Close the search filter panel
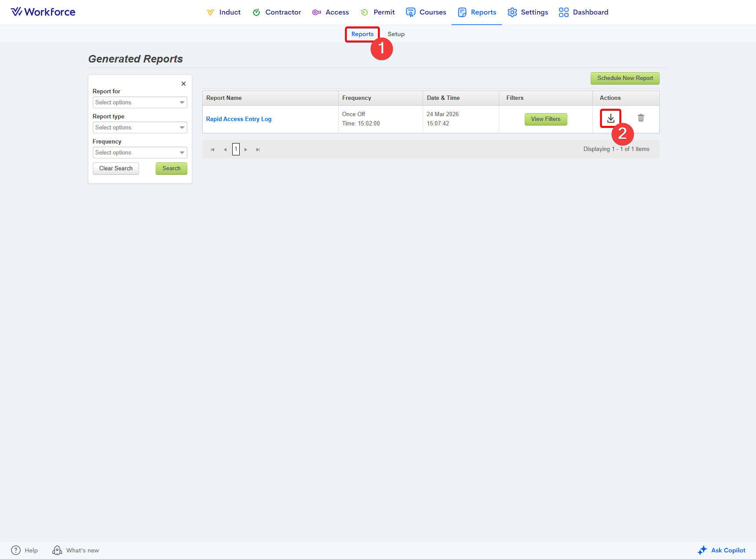 coord(183,84)
